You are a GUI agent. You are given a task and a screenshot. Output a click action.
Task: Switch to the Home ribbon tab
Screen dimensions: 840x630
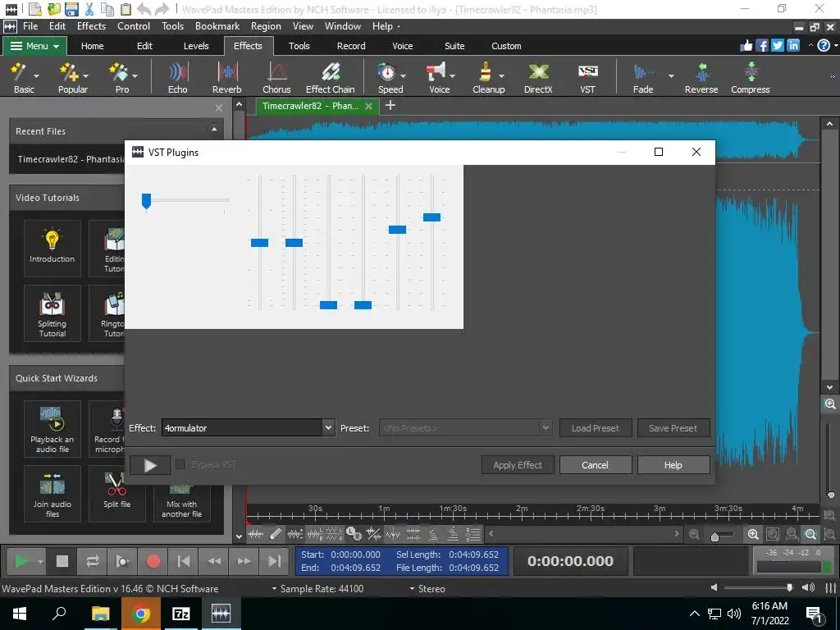pos(92,46)
